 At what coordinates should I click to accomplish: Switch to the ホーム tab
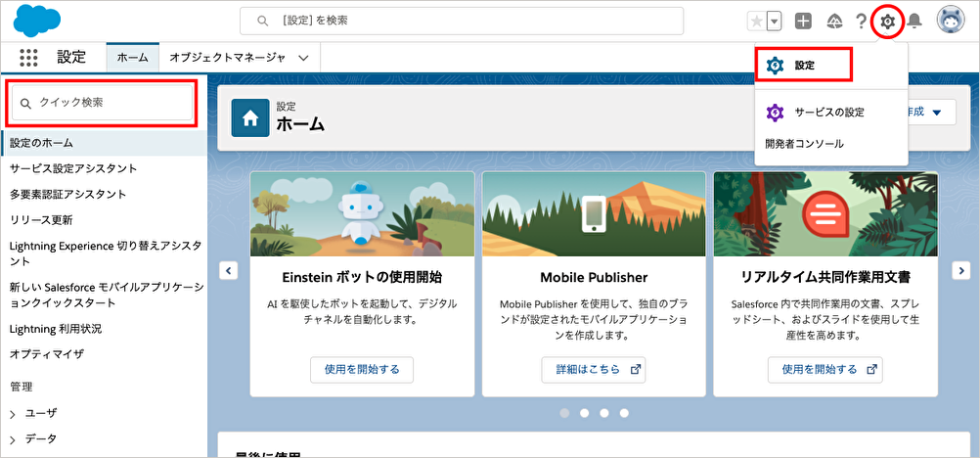[132, 58]
